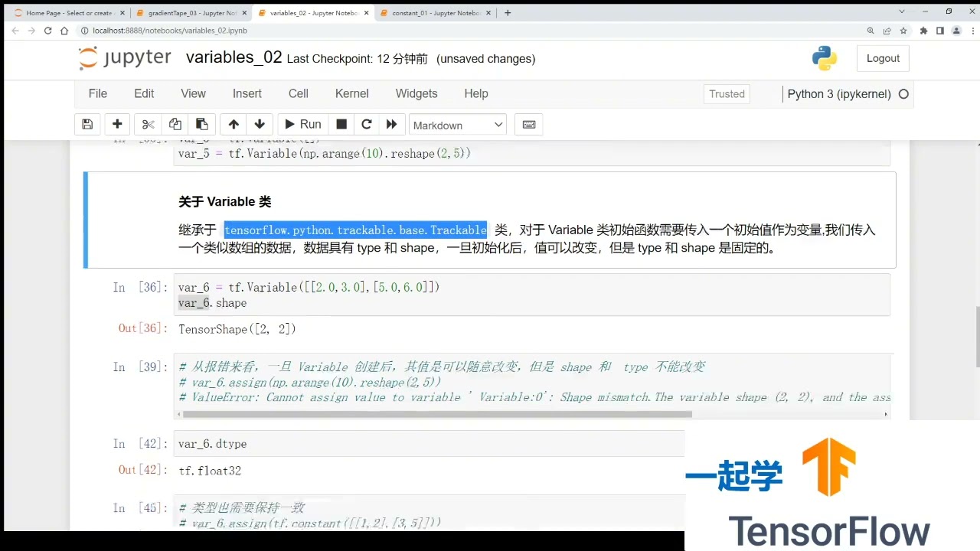Copy selected cells icon
Image resolution: width=980 pixels, height=551 pixels.
tap(175, 124)
